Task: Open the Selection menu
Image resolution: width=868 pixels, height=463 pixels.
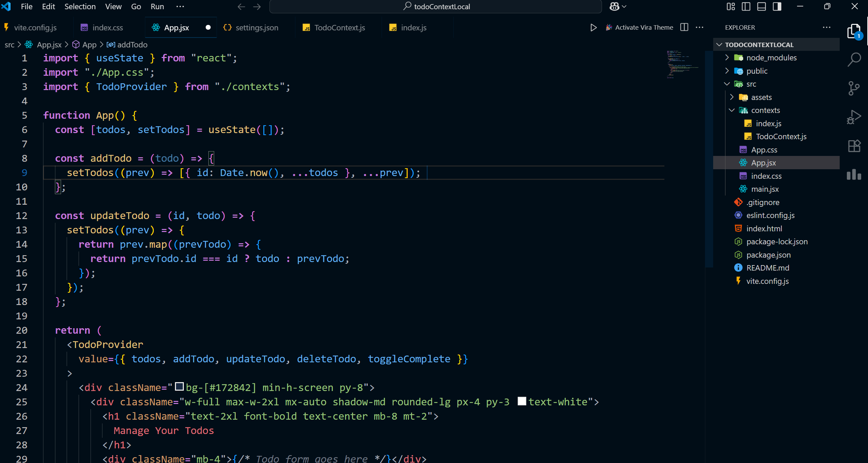Action: coord(80,6)
